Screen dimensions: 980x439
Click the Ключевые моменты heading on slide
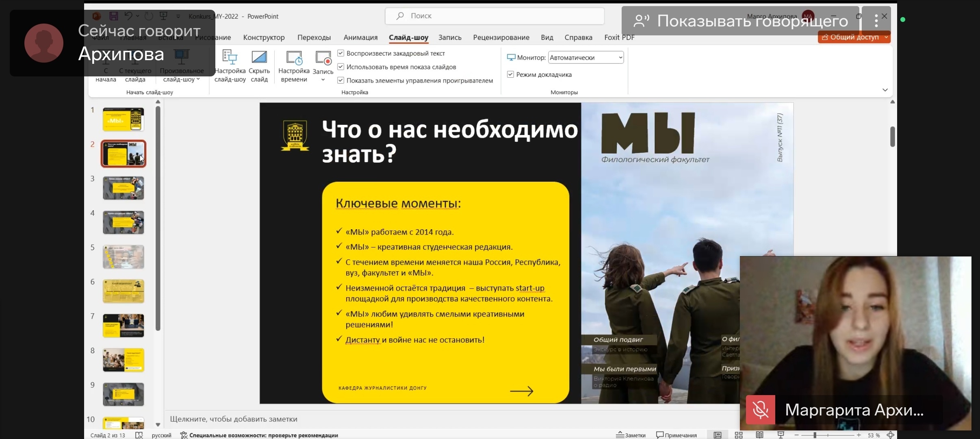click(398, 203)
